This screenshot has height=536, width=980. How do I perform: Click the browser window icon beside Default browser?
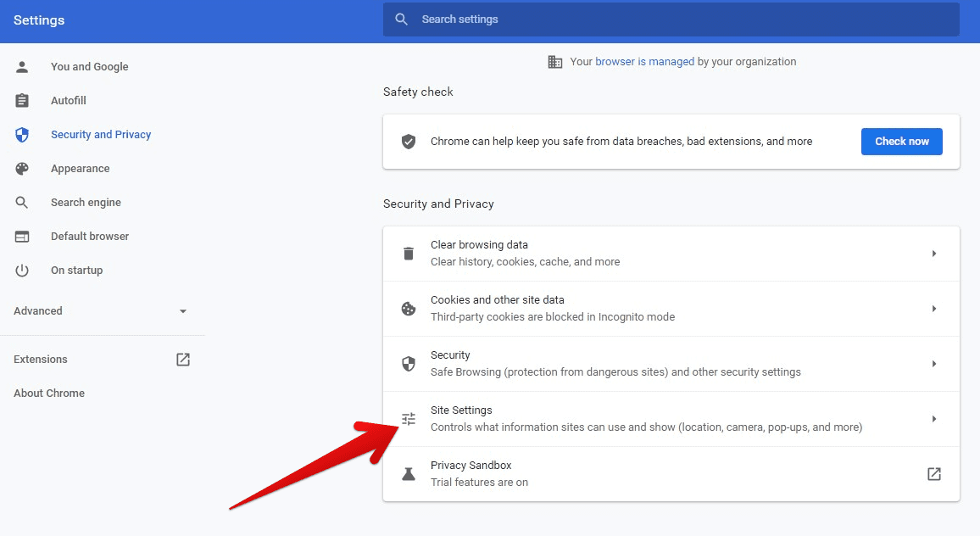click(22, 237)
